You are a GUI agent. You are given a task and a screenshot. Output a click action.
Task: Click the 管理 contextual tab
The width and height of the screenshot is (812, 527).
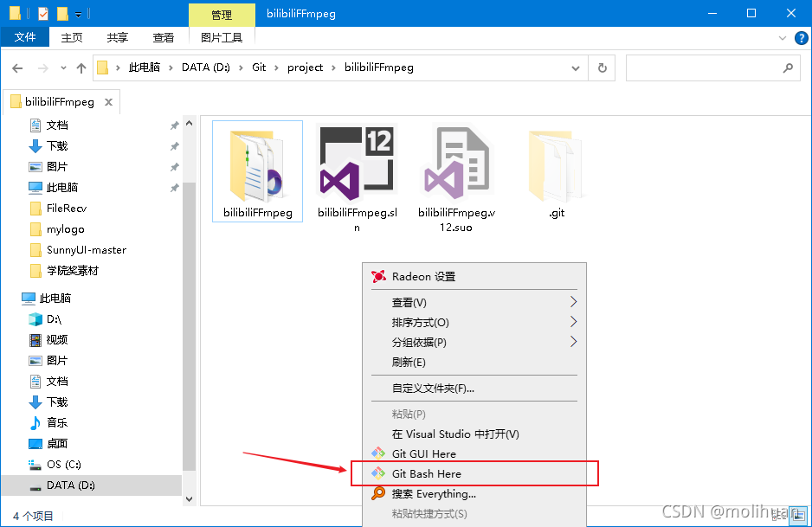(x=222, y=15)
